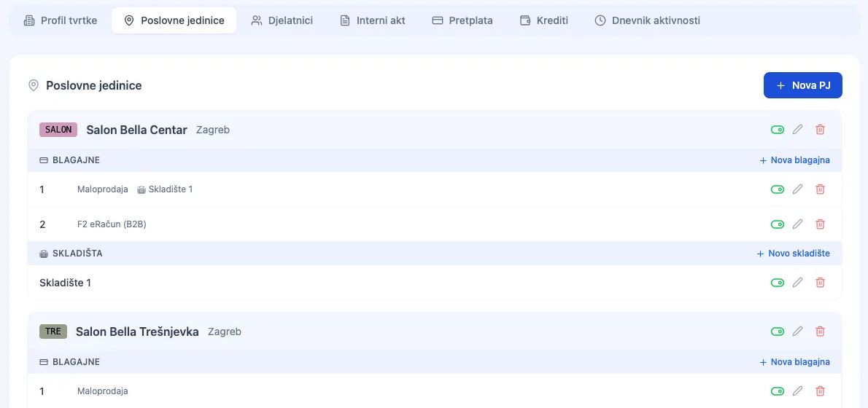Click blagajna number 2 in Centar

pyautogui.click(x=42, y=224)
